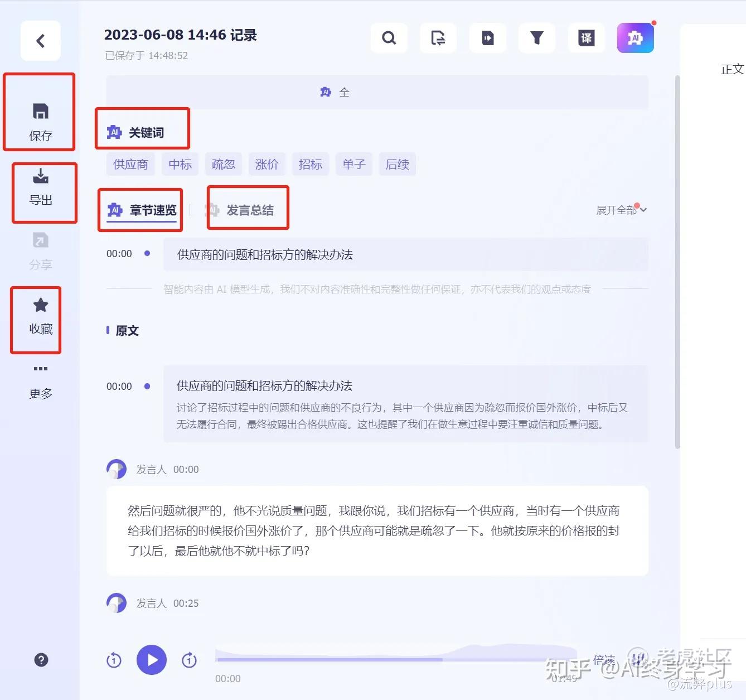746x700 pixels.
Task: Click the find-and-replace document icon
Action: tap(438, 38)
